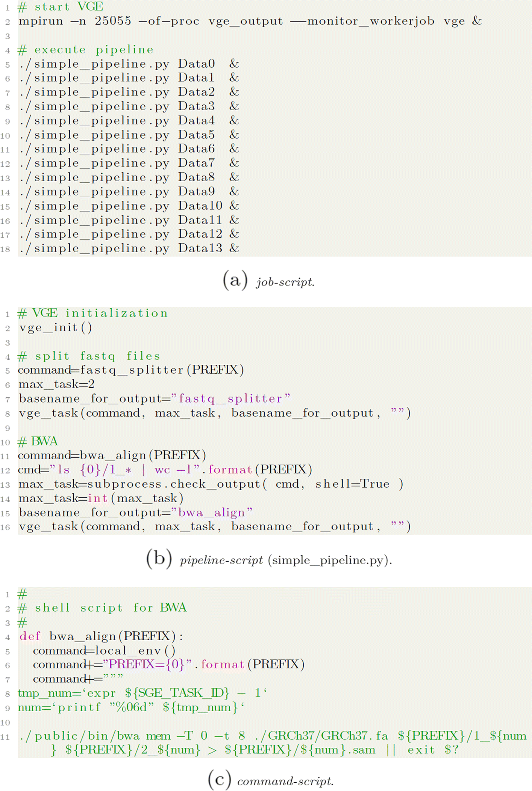Click the '# VGE initialization' comment

[93, 313]
